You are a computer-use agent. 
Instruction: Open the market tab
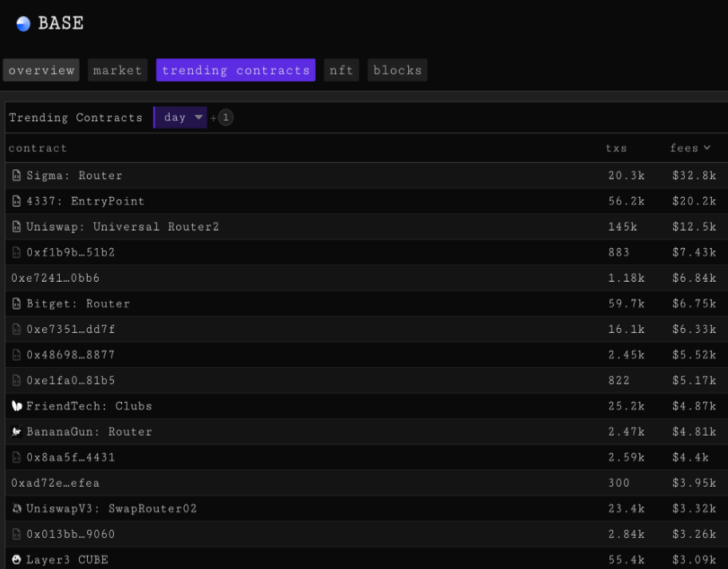pos(117,70)
